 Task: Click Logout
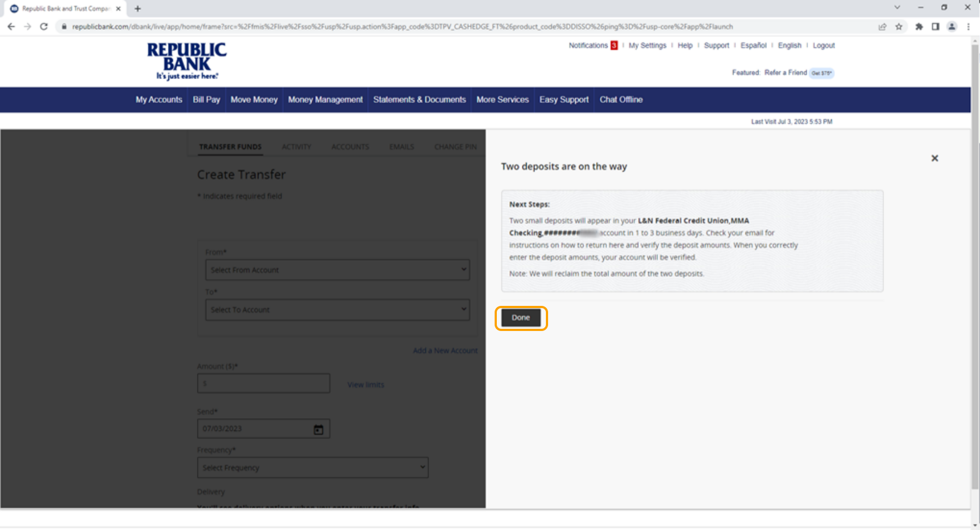(x=823, y=45)
